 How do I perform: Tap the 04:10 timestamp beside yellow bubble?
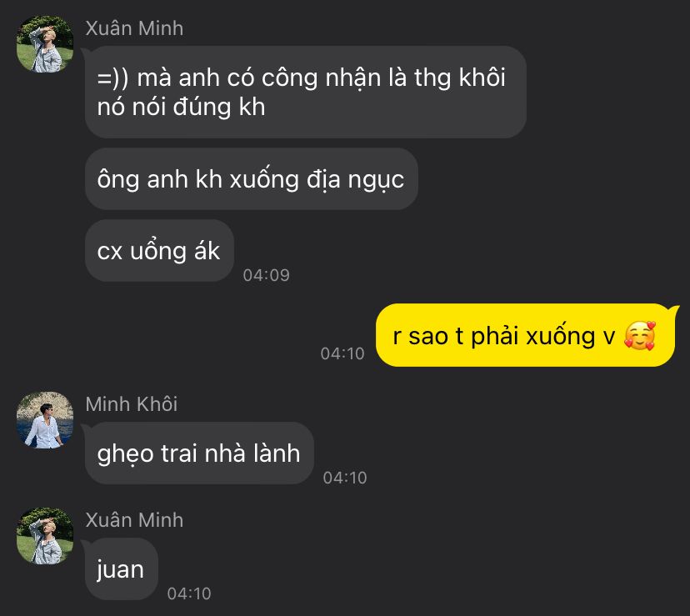[x=342, y=353]
